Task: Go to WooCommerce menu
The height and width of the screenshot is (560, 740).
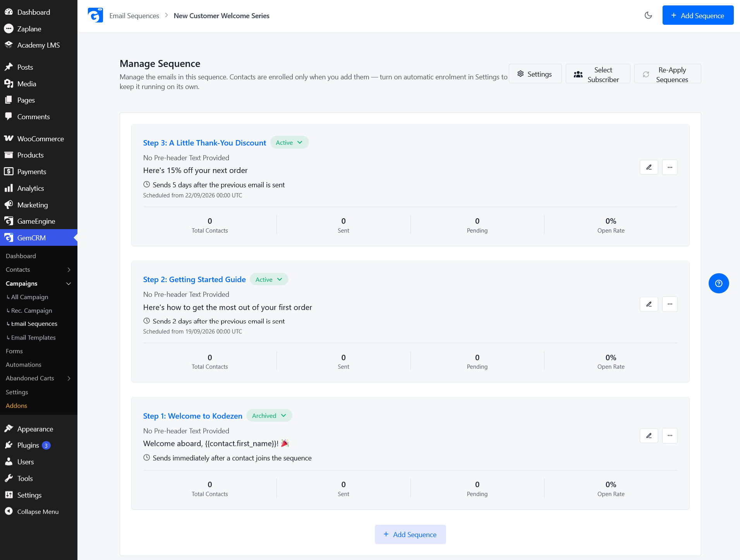Action: pos(39,139)
